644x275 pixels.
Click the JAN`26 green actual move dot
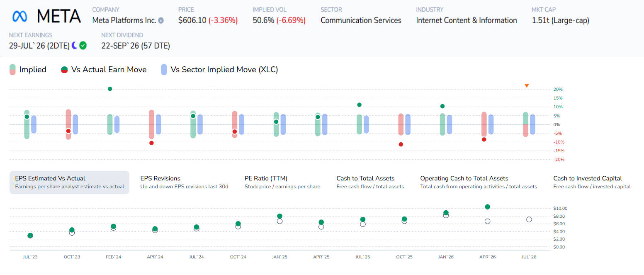[442, 106]
